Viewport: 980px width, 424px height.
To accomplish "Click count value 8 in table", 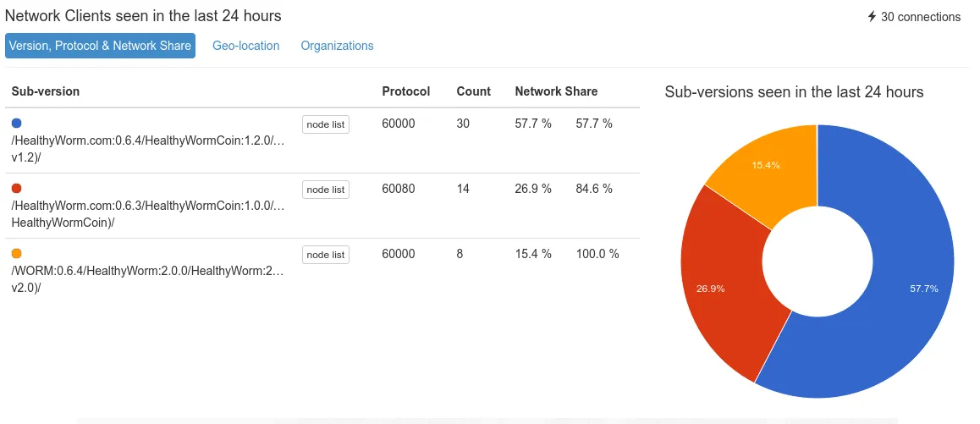I will point(460,254).
